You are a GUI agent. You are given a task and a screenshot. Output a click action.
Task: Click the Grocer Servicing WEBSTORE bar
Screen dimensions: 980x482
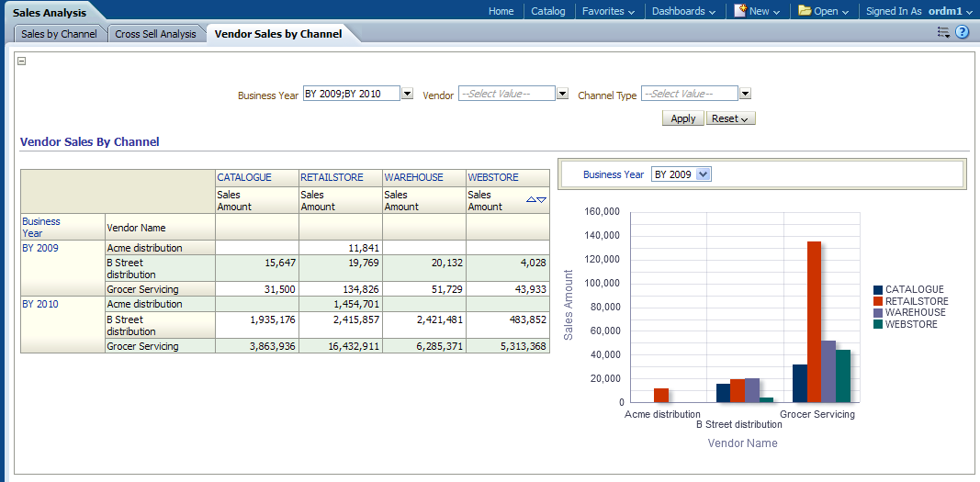tap(842, 376)
